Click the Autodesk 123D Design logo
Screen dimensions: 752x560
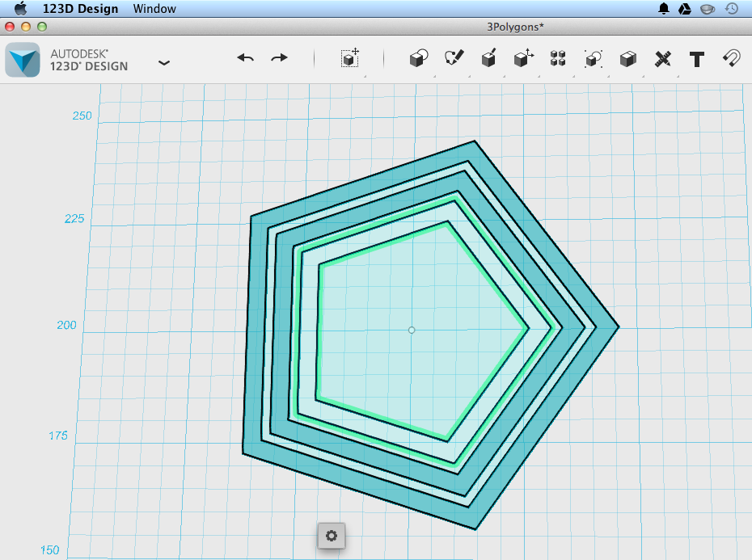tap(23, 60)
